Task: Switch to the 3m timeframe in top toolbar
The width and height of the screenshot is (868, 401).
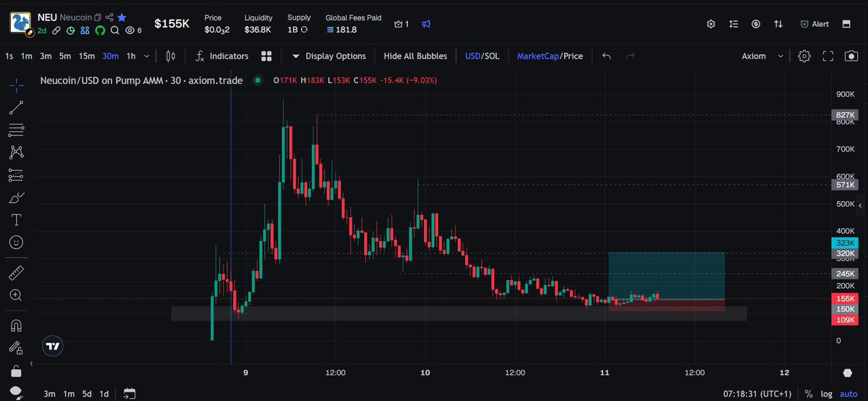Action: point(46,56)
